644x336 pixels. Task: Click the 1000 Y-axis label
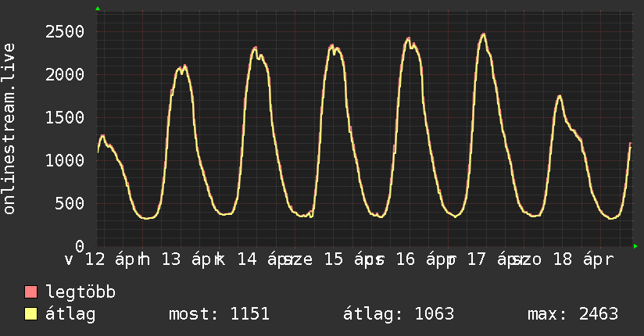[64, 161]
